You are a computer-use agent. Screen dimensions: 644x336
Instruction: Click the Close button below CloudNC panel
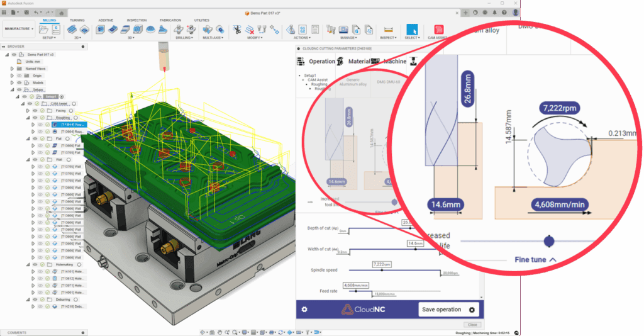click(x=473, y=325)
